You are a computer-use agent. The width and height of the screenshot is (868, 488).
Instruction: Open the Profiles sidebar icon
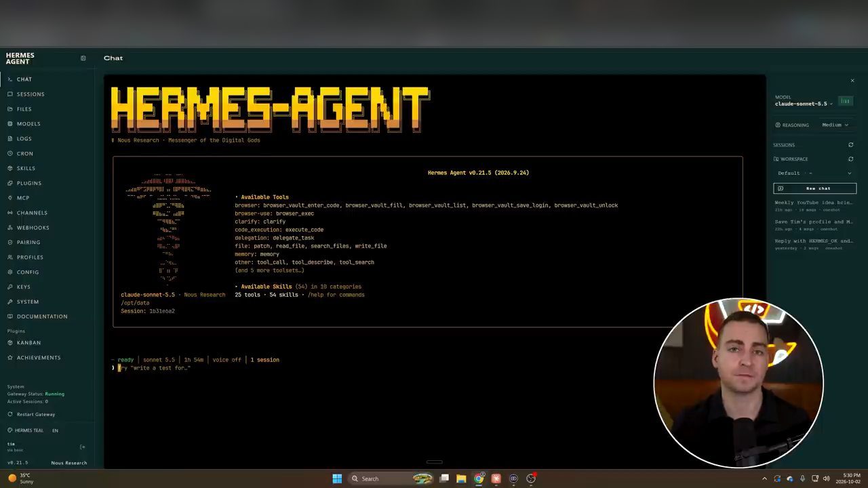[x=10, y=258]
